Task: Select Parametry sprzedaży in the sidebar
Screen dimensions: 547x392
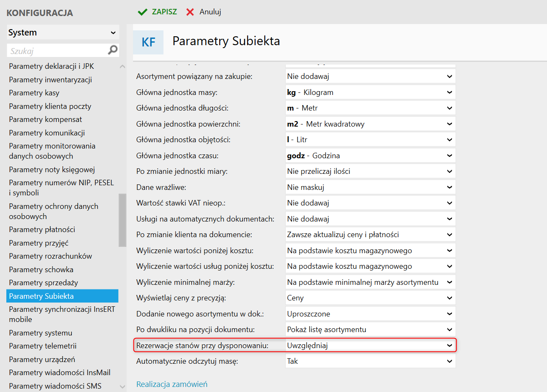Action: [x=44, y=283]
